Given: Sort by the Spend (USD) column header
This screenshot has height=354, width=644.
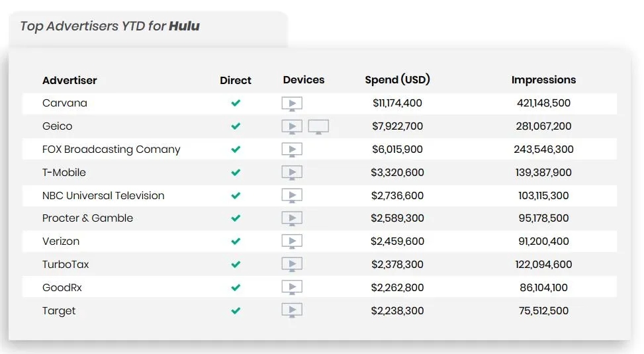Looking at the screenshot, I should tap(397, 80).
